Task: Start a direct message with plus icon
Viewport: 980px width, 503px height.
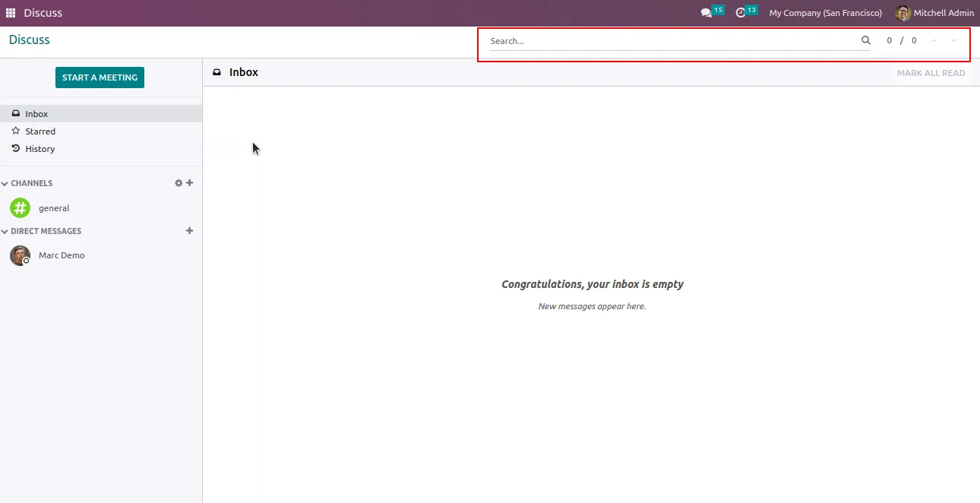Action: [190, 231]
